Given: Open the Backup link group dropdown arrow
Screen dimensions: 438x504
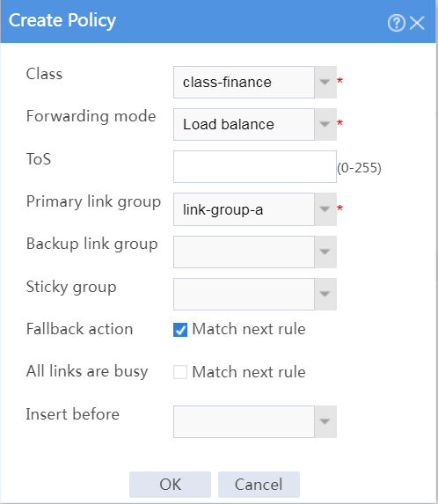Looking at the screenshot, I should 325,252.
